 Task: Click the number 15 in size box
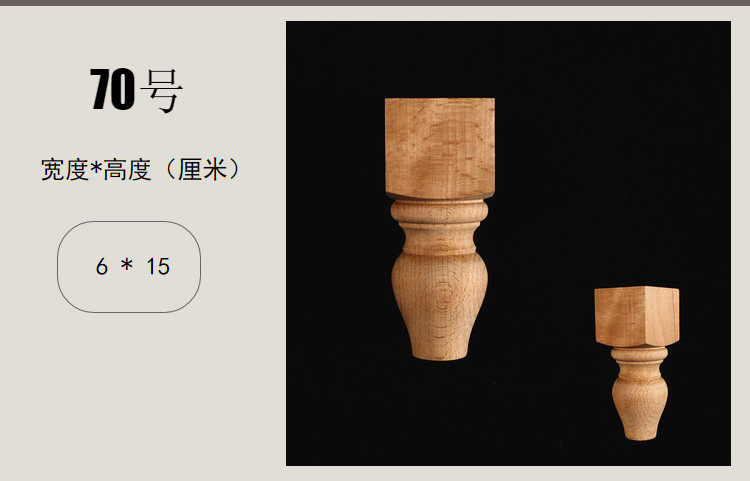coord(158,267)
